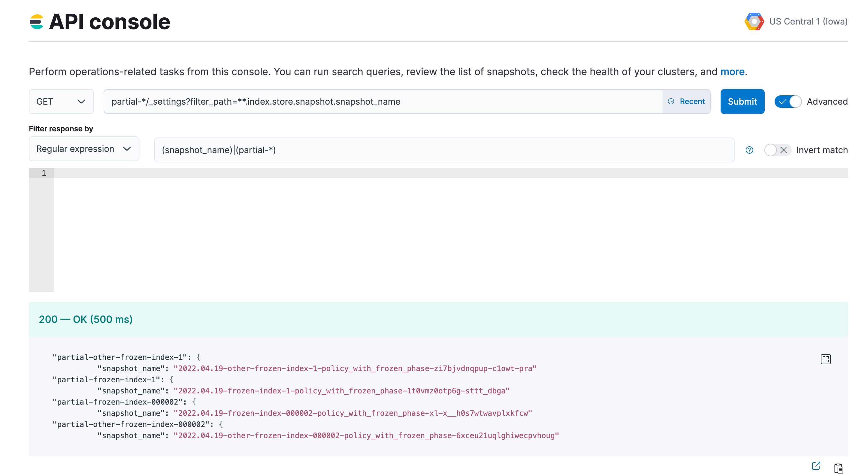Open recent requests via the clock icon
Viewport: 868px width, 476px height.
coord(671,101)
